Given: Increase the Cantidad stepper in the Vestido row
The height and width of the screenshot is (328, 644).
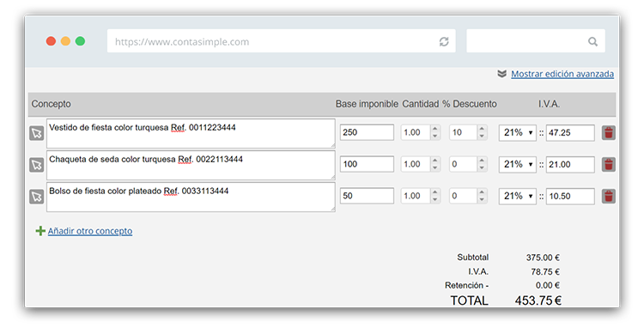Looking at the screenshot, I should point(435,129).
